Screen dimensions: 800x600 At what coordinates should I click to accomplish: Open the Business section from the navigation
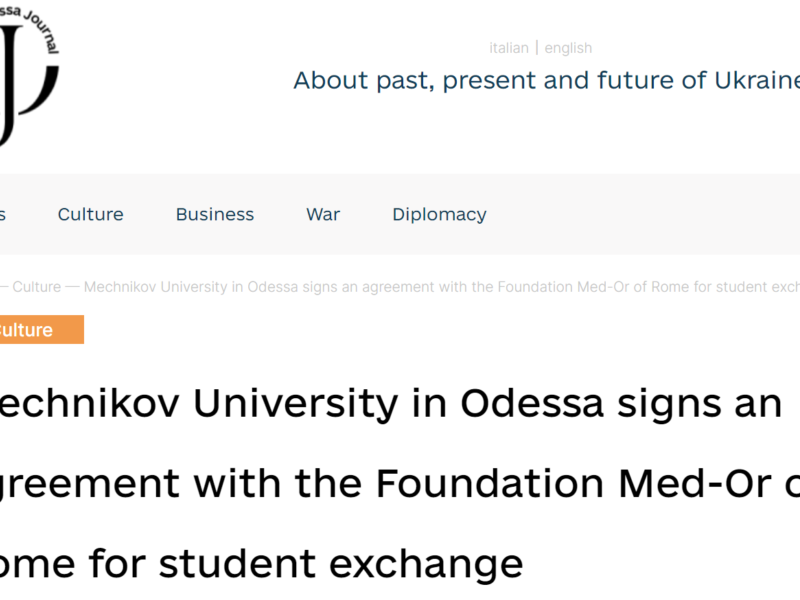tap(214, 214)
